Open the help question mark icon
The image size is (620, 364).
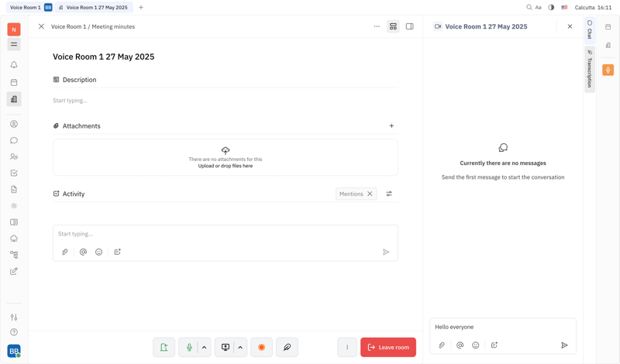coord(14,332)
